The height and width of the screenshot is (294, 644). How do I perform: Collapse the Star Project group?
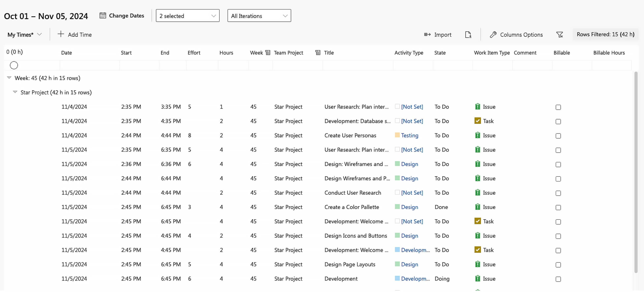pos(15,92)
